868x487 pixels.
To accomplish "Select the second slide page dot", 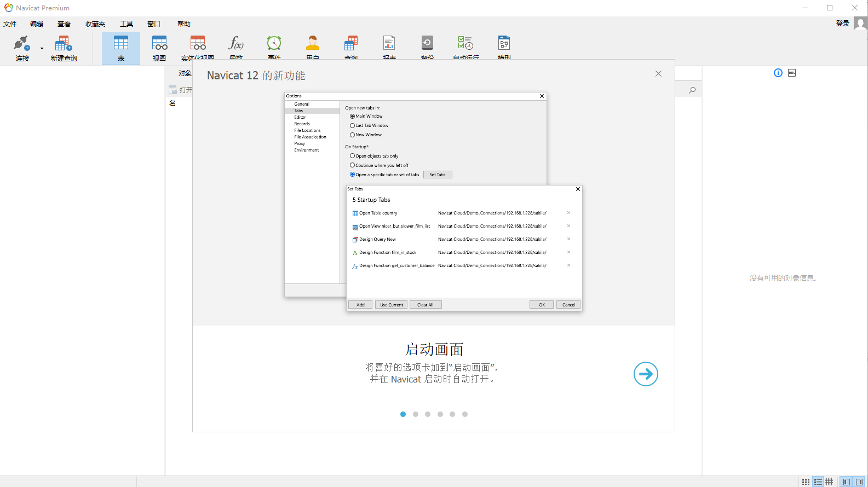I will tap(416, 414).
